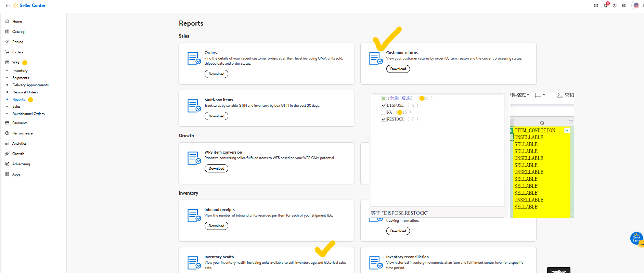Viewport: 644px width, 273px height.
Task: Open WFS Inventory submenu item
Action: [20, 70]
